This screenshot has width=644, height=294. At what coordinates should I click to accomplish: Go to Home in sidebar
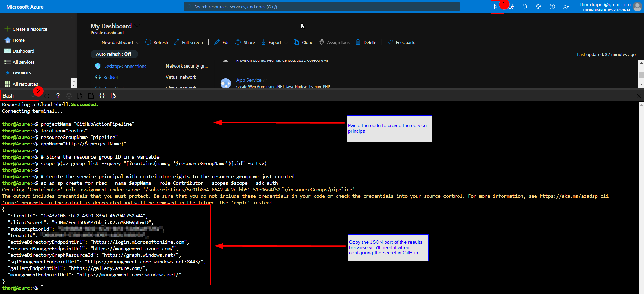19,40
